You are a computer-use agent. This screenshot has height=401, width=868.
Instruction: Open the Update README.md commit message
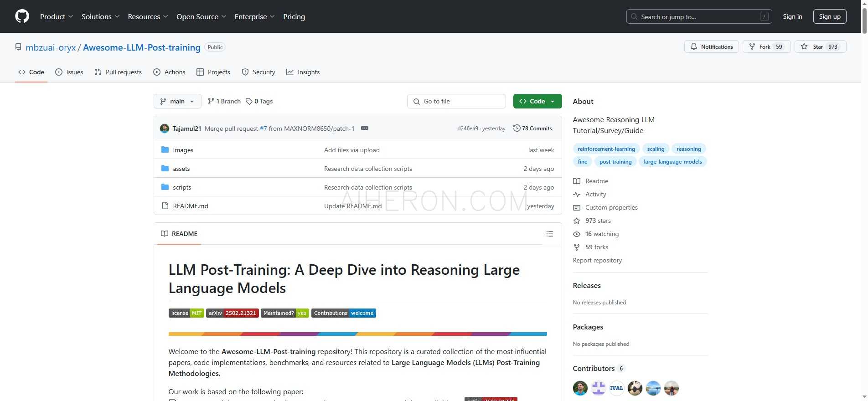tap(353, 206)
